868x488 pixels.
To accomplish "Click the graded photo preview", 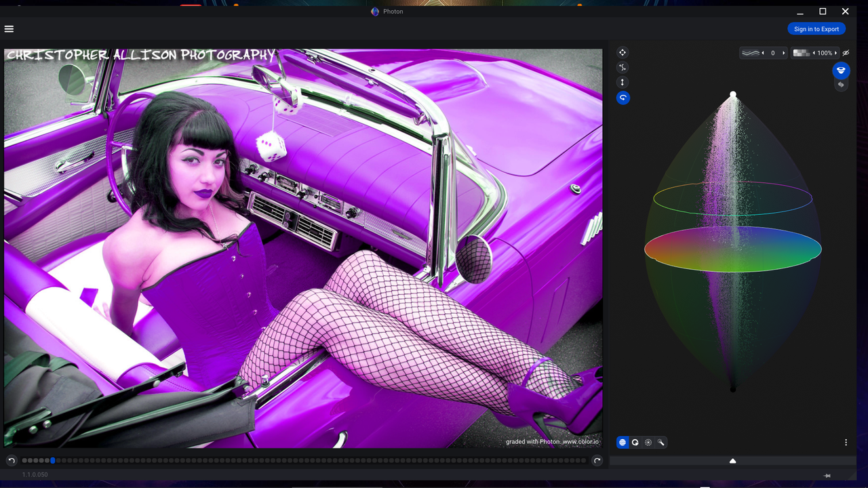I will (303, 248).
